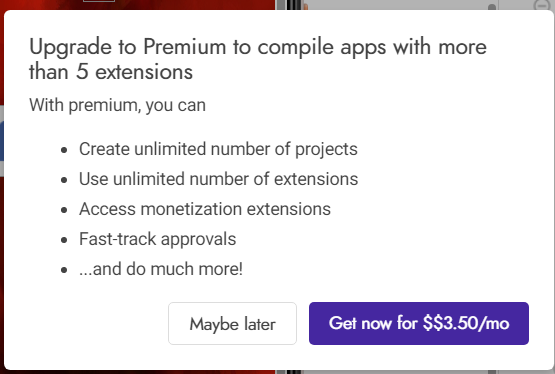Click bullet beside Access monetization extensions
Screen dimensions: 555x374
pyautogui.click(x=64, y=210)
